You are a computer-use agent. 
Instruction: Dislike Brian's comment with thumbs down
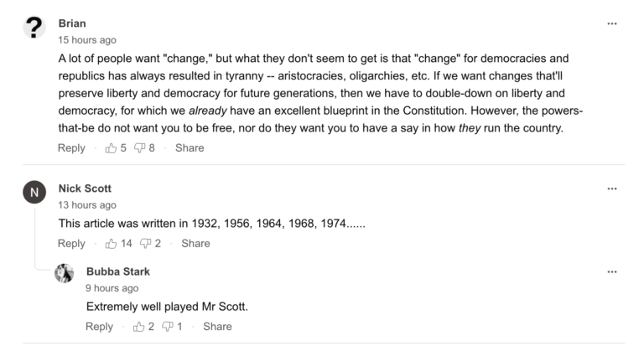tap(140, 148)
